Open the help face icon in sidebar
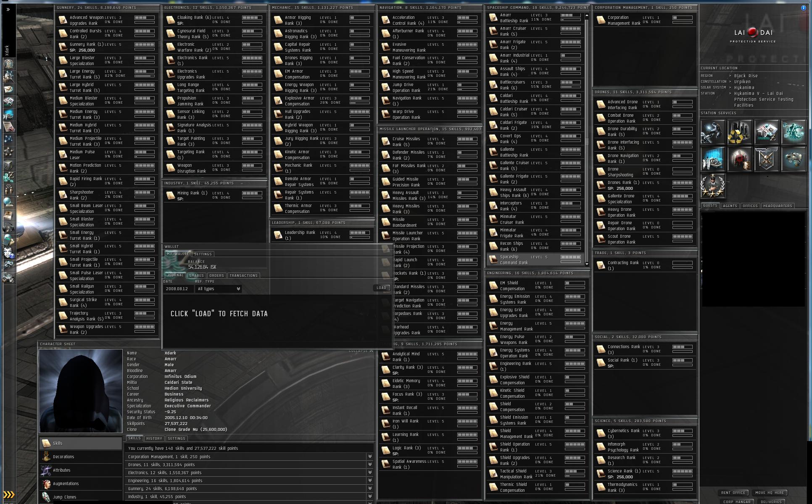Image resolution: width=812 pixels, height=504 pixels. tap(8, 252)
